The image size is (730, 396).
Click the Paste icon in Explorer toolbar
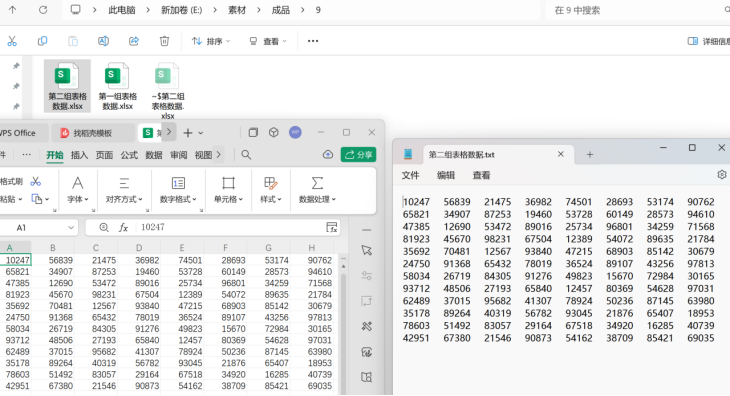(x=73, y=41)
